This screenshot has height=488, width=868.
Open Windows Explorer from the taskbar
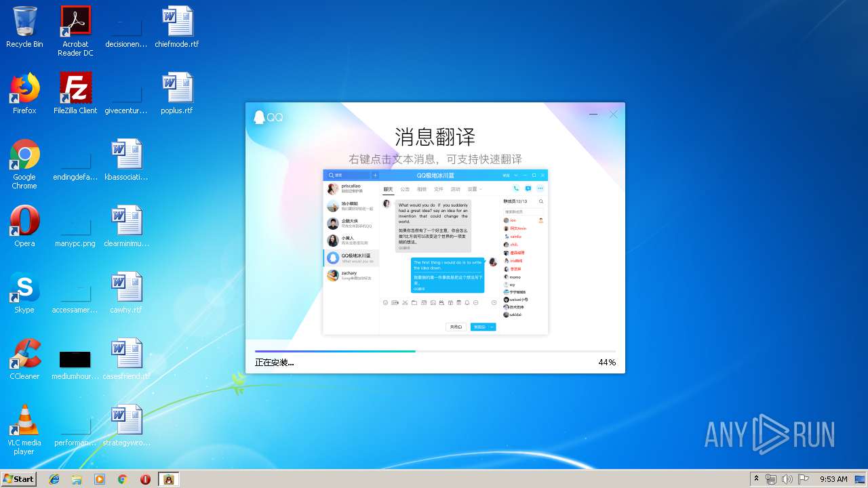[77, 479]
